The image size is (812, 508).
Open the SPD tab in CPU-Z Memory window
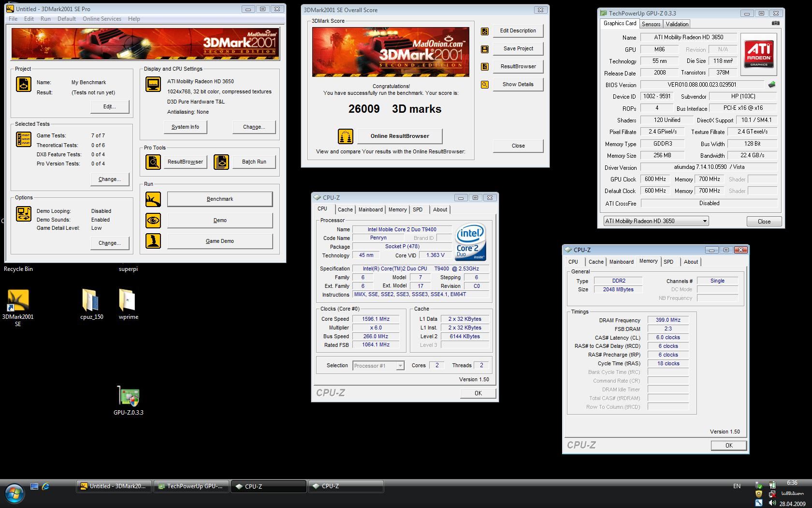click(668, 262)
